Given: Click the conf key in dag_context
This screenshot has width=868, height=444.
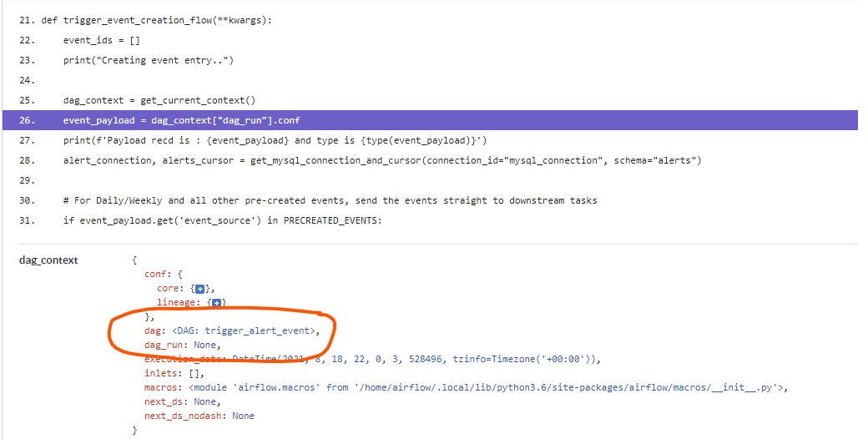Looking at the screenshot, I should pos(155,274).
